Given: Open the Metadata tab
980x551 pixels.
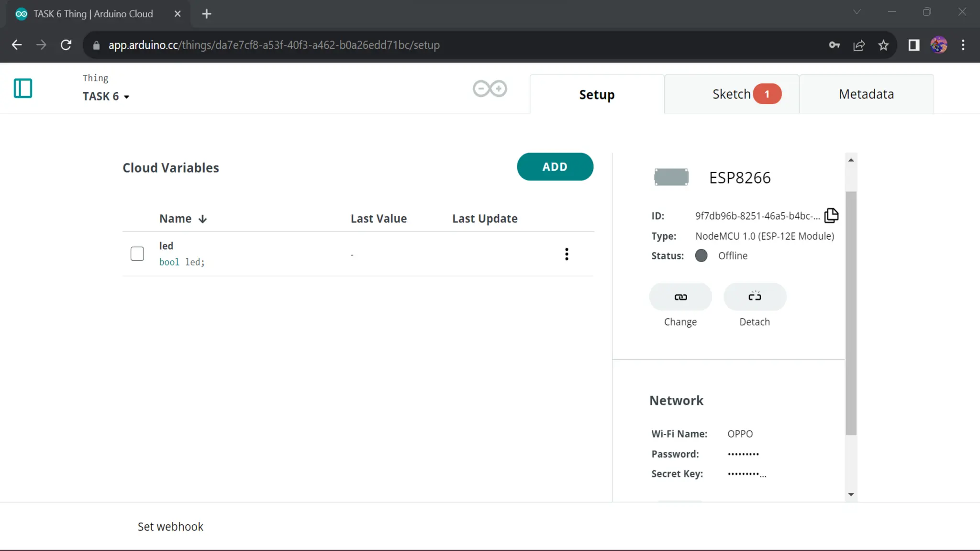Looking at the screenshot, I should coord(866,94).
